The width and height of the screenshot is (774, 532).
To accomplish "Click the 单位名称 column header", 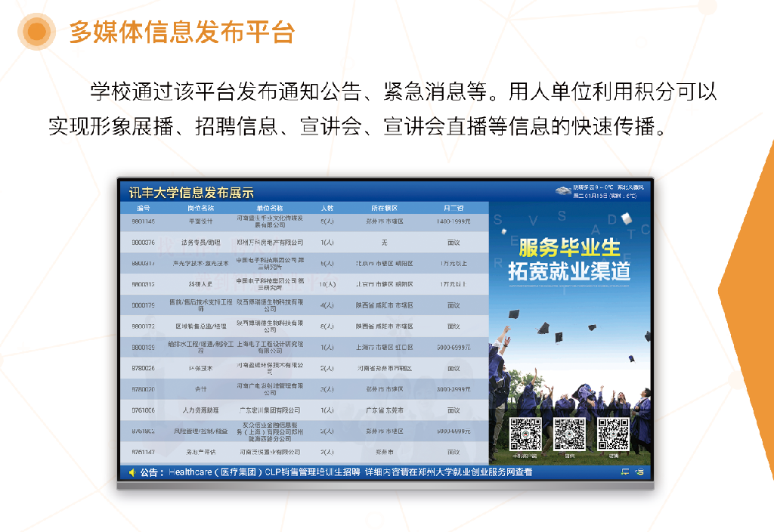I will click(x=270, y=209).
